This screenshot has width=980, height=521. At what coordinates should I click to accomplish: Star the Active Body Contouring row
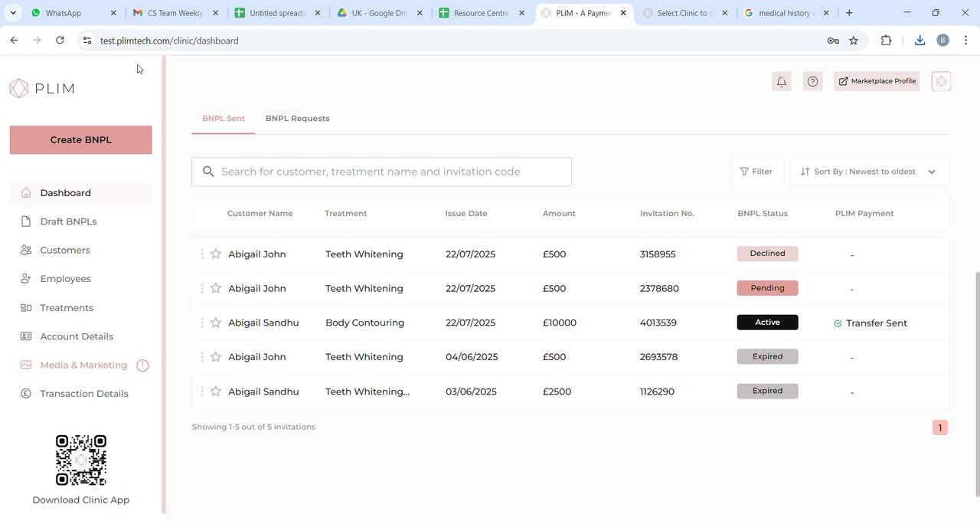click(x=216, y=323)
